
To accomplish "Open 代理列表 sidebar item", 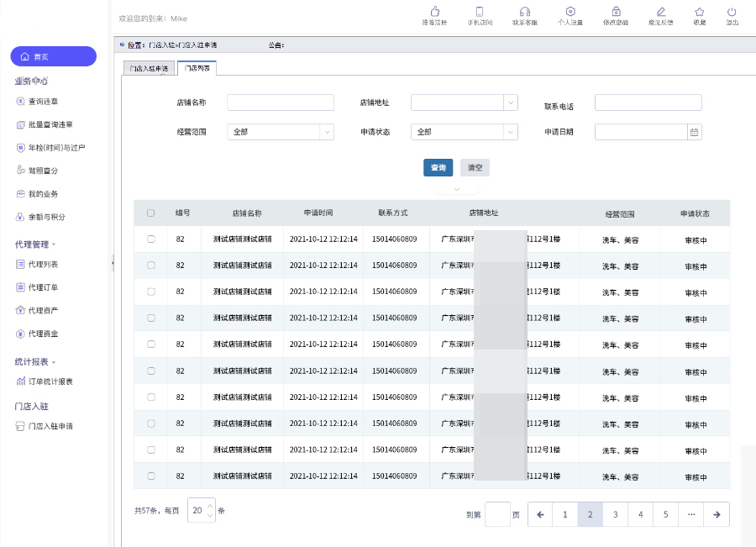I will [37, 265].
